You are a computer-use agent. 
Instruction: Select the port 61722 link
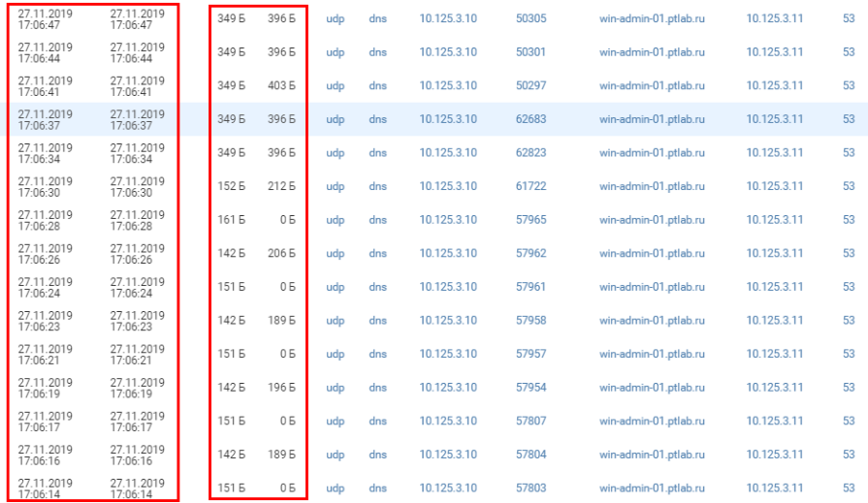(530, 186)
